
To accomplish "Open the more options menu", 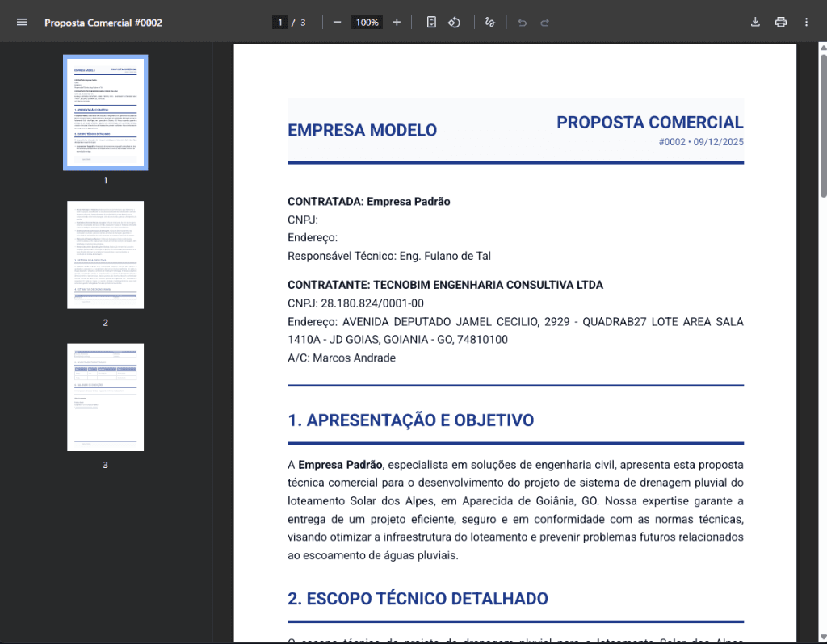I will click(x=805, y=22).
